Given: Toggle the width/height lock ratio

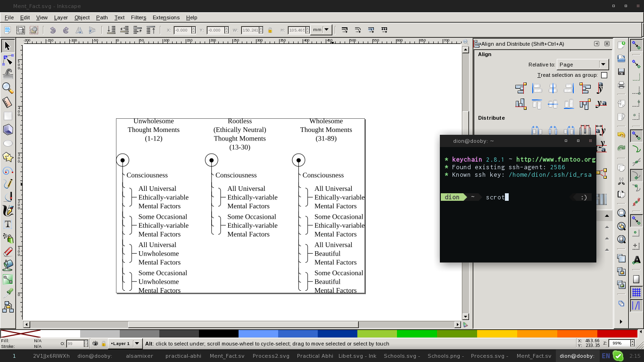Looking at the screenshot, I should (270, 30).
